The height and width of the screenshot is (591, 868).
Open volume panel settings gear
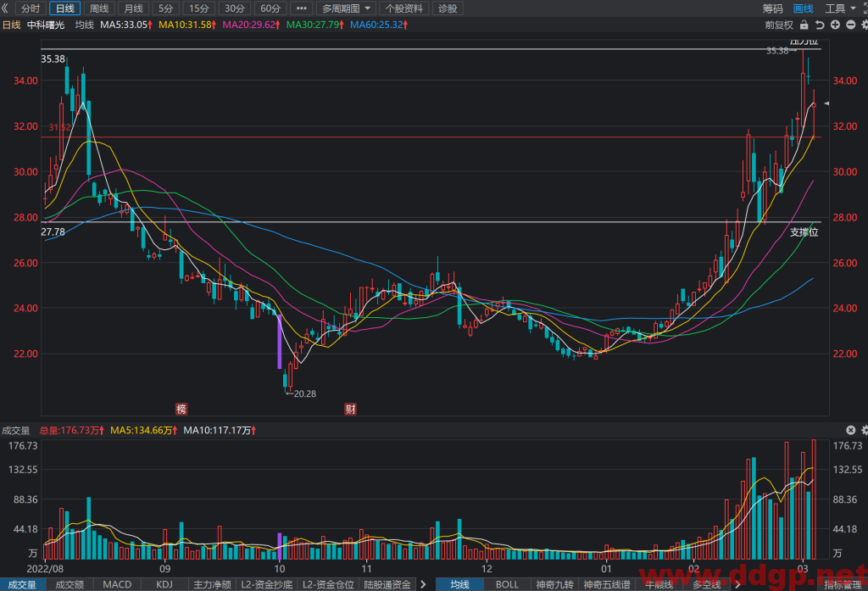tap(864, 431)
